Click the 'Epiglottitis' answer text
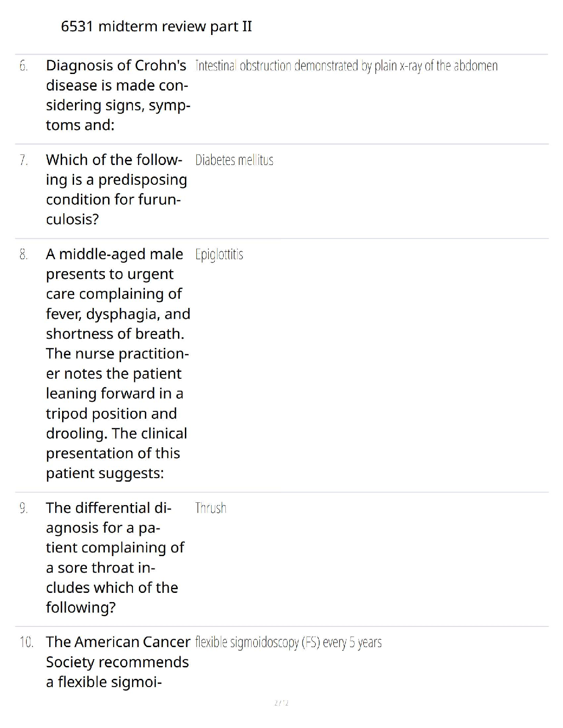 tap(219, 255)
